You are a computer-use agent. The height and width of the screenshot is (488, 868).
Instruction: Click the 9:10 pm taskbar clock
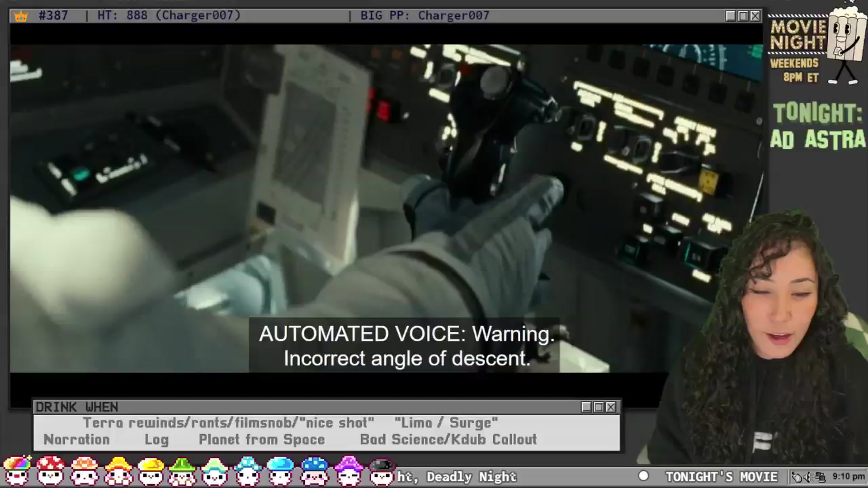click(x=849, y=477)
